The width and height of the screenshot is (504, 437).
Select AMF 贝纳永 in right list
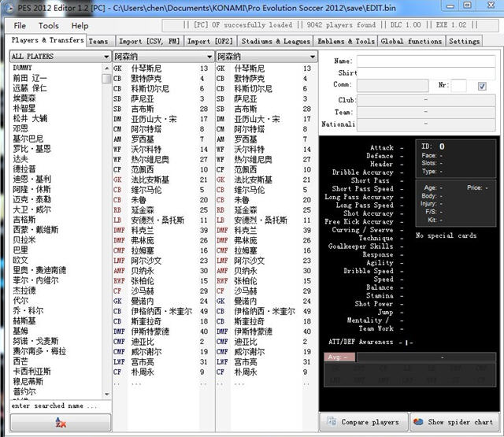pyautogui.click(x=266, y=271)
